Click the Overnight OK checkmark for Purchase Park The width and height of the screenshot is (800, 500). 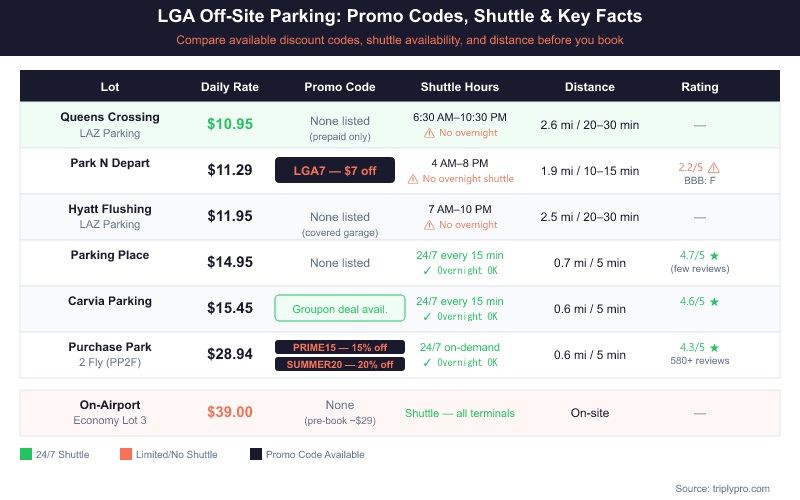(427, 363)
